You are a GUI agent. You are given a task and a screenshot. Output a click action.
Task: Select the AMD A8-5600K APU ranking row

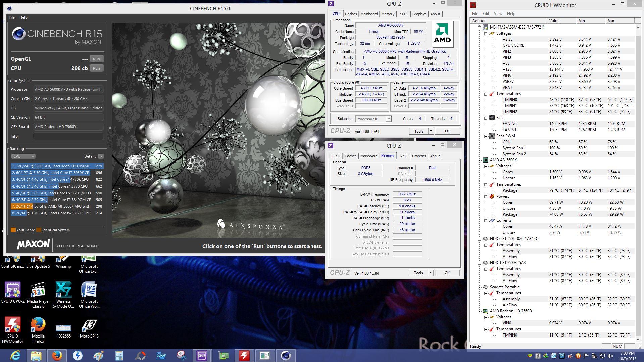[x=57, y=206]
